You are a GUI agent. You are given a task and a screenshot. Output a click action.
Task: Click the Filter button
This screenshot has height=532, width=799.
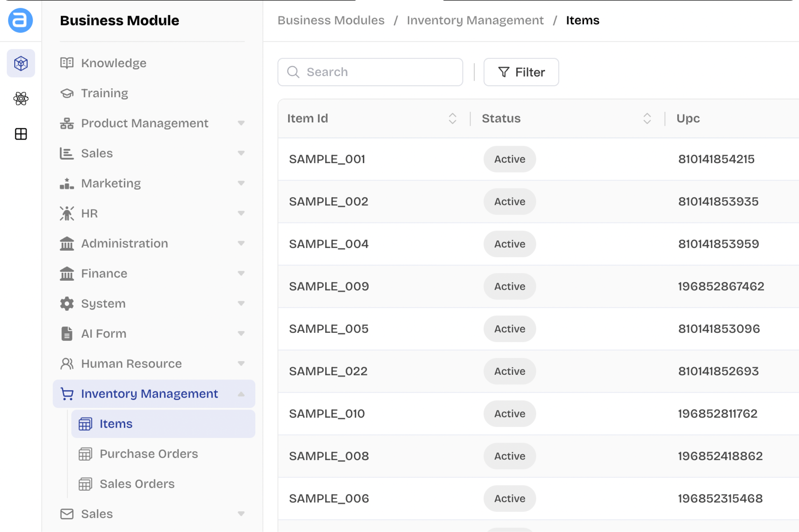[x=521, y=72]
